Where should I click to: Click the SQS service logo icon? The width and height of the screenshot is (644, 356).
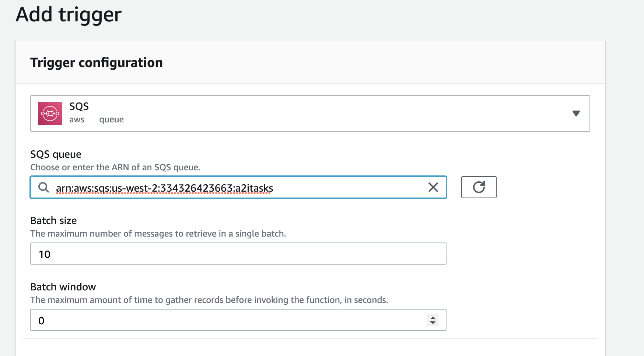coord(50,114)
